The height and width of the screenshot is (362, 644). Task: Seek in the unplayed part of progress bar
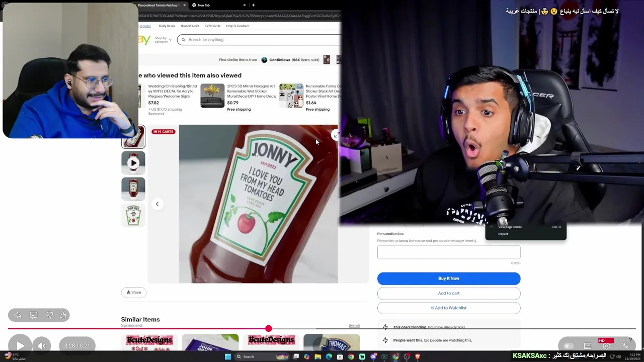tap(453, 328)
